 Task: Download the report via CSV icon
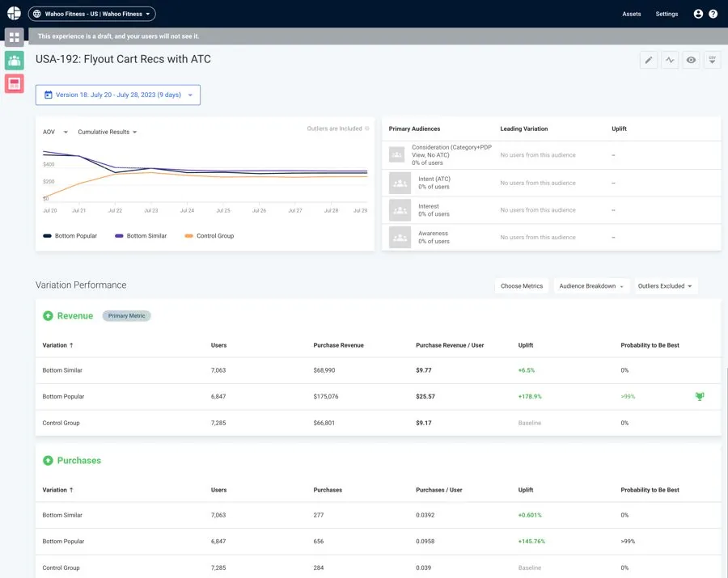pos(712,60)
